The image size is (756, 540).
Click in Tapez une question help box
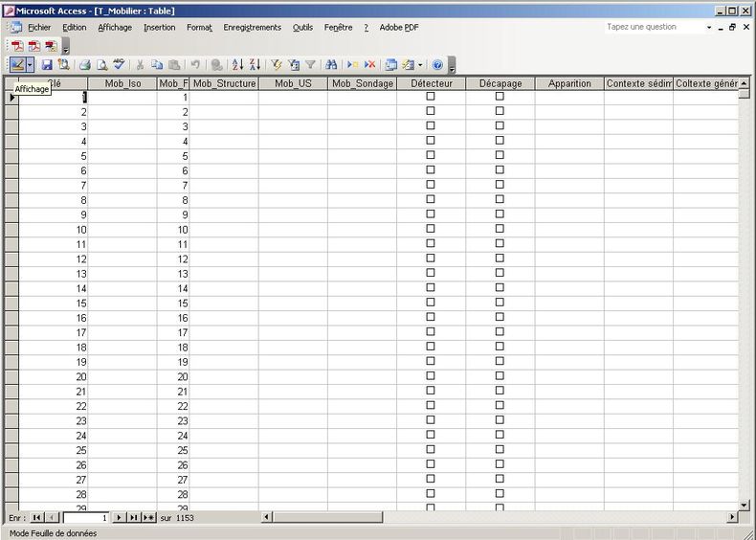[655, 27]
